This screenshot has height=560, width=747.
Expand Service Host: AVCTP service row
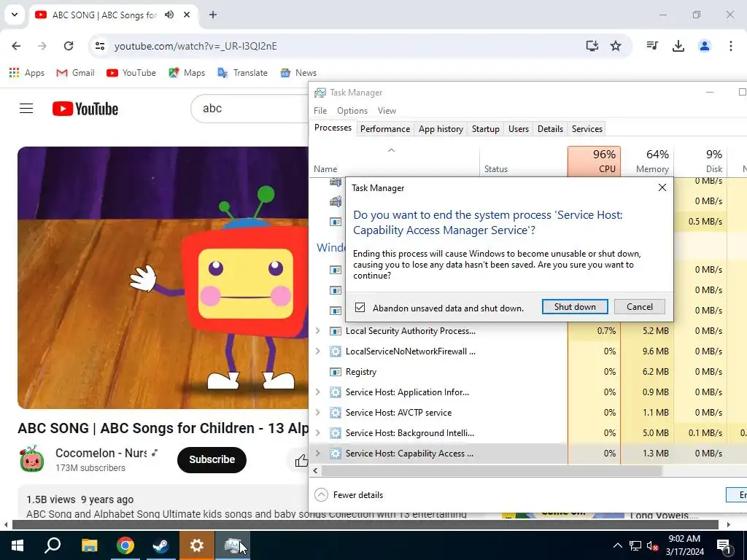click(318, 413)
